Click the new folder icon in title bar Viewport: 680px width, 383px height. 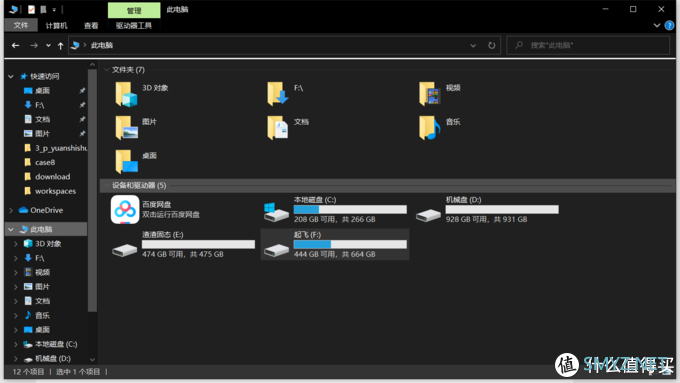coord(43,9)
